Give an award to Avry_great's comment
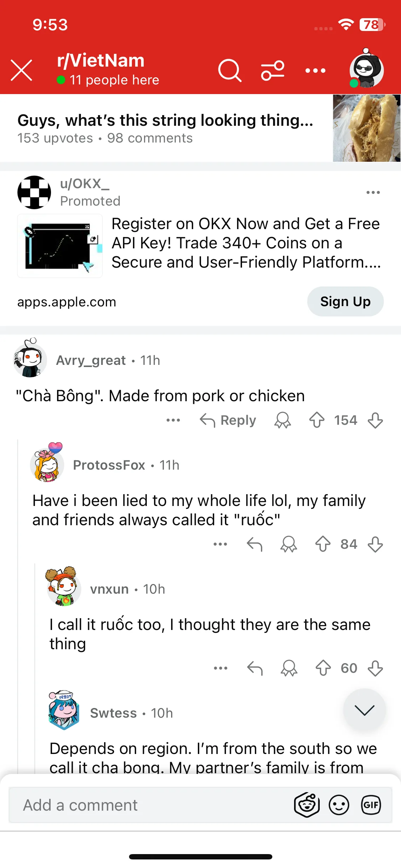This screenshot has height=868, width=401. tap(283, 420)
